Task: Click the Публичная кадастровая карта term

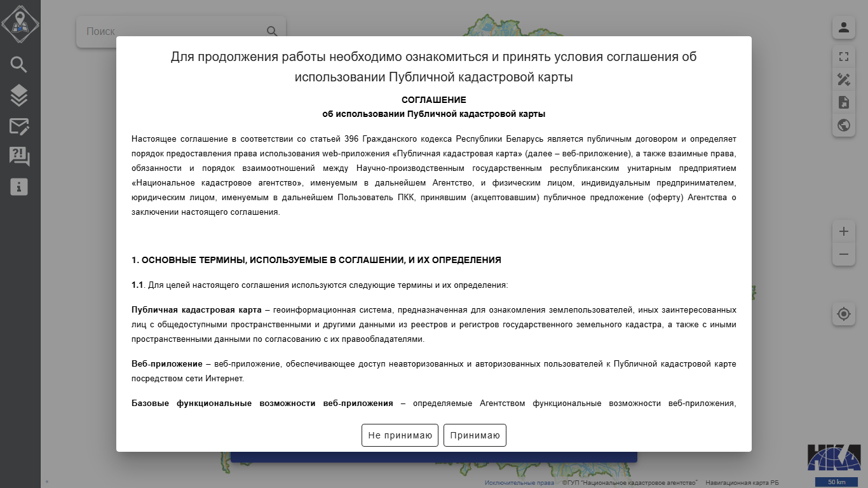Action: click(196, 310)
